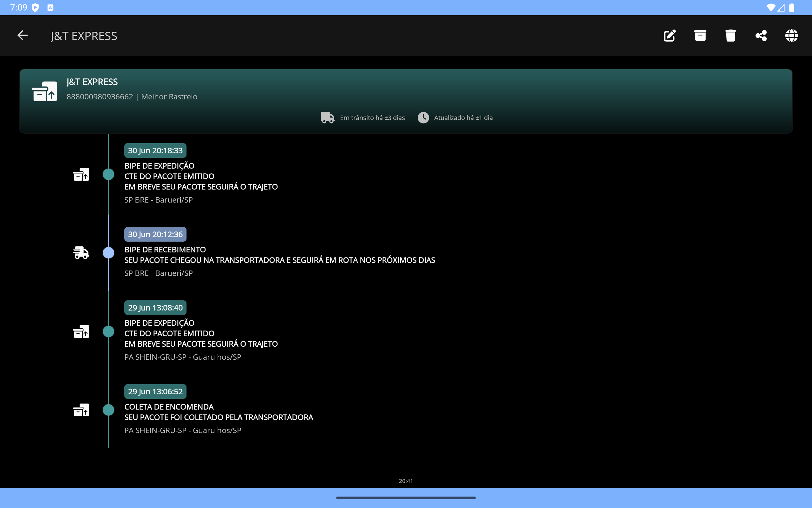Tap the J&T EXPRESS title in the header card
The height and width of the screenshot is (508, 812).
click(x=92, y=82)
